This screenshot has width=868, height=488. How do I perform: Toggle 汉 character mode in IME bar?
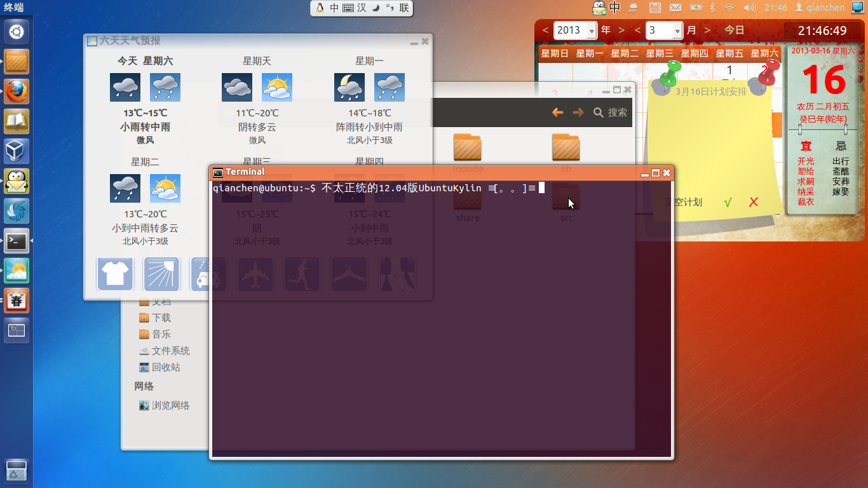(362, 8)
